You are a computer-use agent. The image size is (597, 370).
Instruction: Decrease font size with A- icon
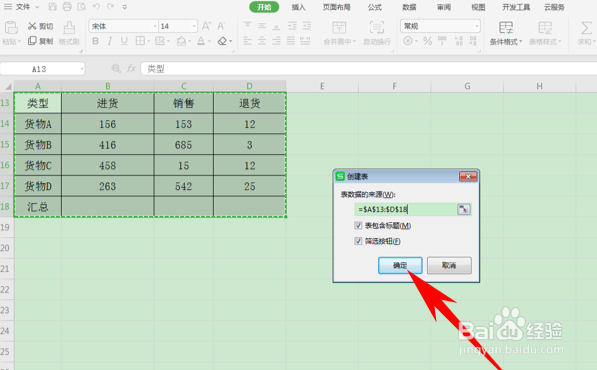(221, 26)
